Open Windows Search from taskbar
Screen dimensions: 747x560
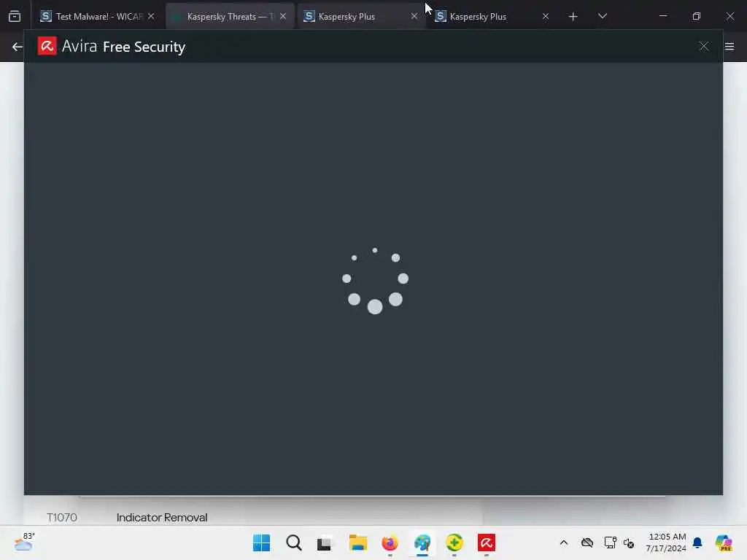tap(294, 542)
